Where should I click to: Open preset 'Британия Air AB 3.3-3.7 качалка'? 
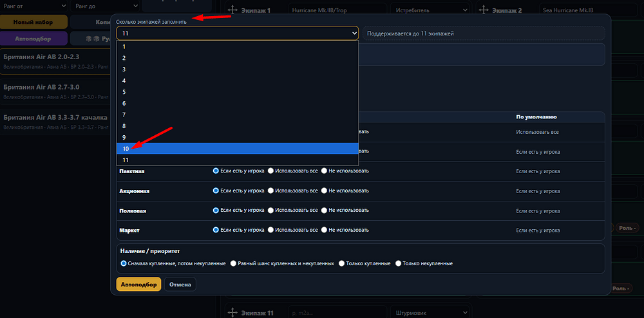click(x=55, y=122)
